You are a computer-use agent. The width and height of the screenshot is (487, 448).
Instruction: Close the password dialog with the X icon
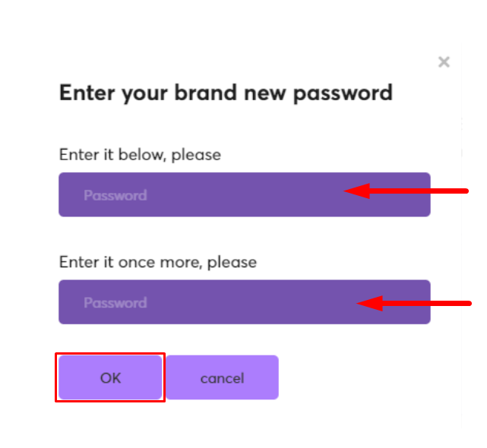tap(444, 62)
